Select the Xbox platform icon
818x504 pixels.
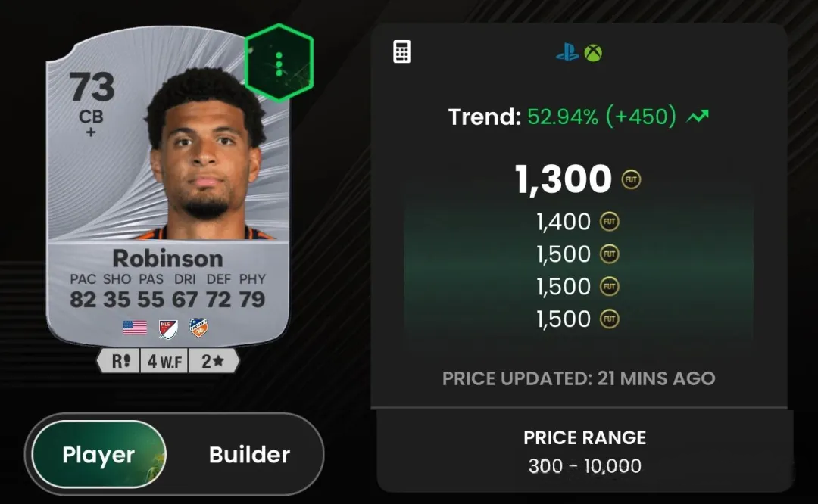click(593, 53)
